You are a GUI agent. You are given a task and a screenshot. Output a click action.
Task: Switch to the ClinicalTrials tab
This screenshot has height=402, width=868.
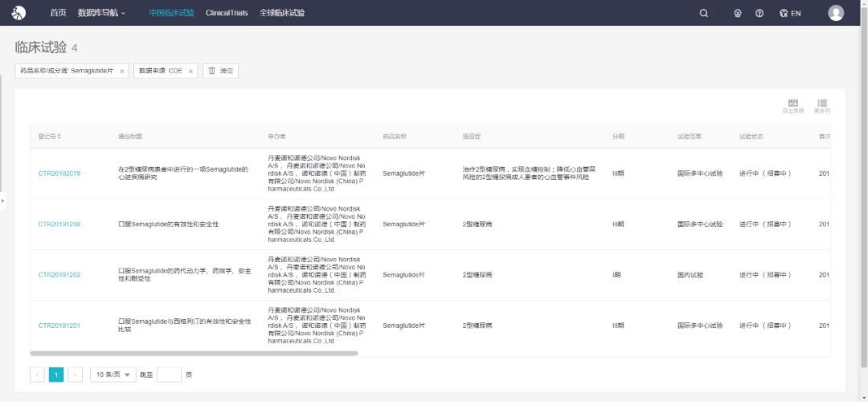pyautogui.click(x=227, y=13)
